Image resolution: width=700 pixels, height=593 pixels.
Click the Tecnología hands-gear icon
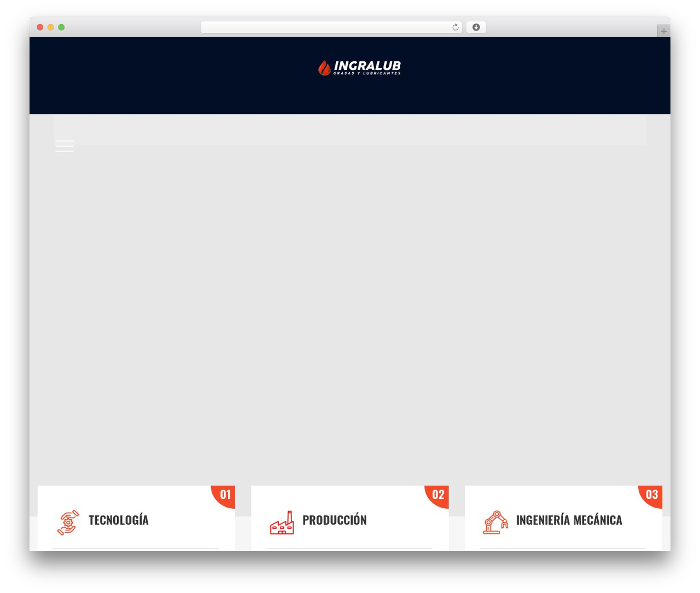point(68,522)
